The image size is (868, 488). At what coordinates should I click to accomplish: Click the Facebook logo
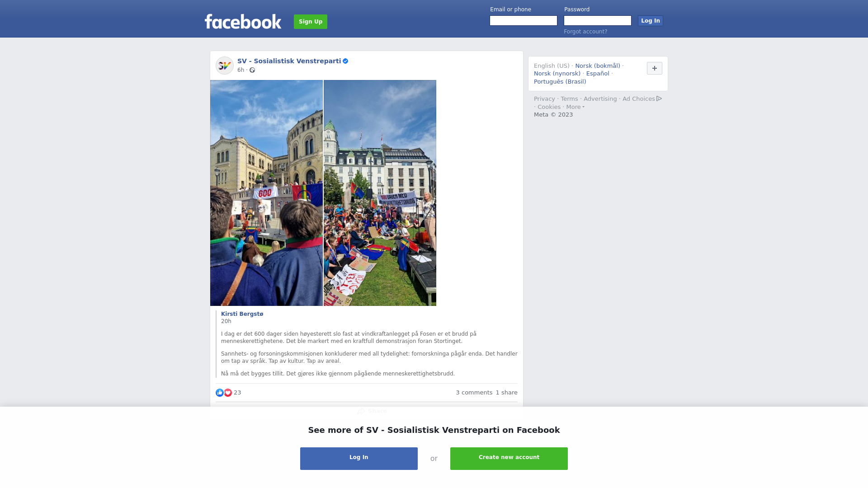click(243, 22)
